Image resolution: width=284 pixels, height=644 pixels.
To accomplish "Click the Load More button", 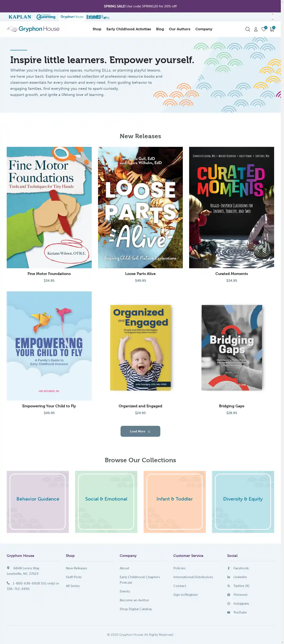I will click(x=140, y=431).
